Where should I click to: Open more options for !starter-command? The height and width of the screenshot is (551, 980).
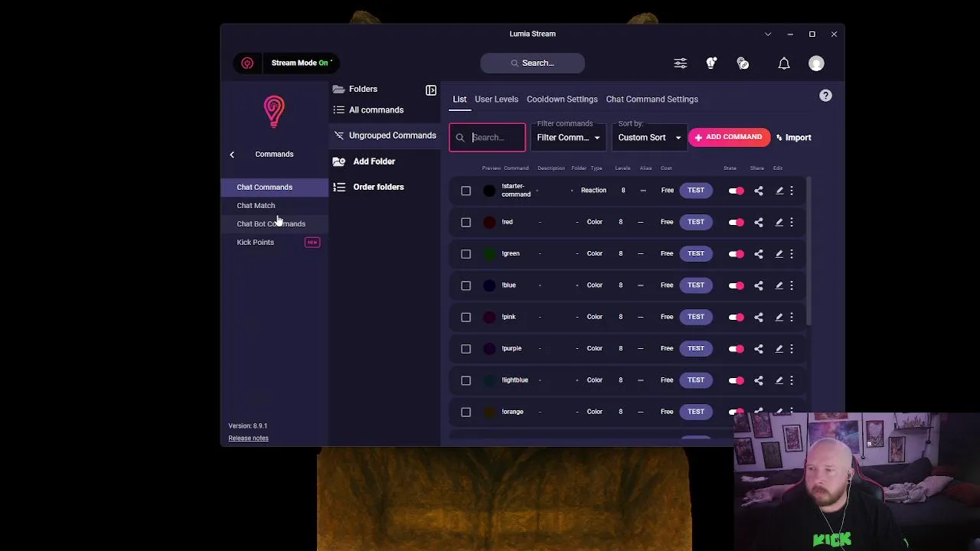792,191
